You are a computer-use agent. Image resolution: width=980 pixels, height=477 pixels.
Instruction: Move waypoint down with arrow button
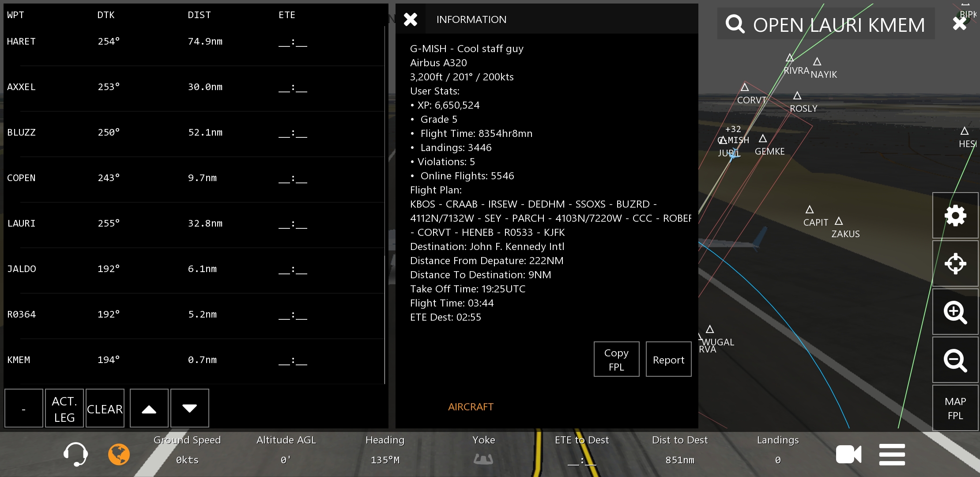tap(190, 409)
